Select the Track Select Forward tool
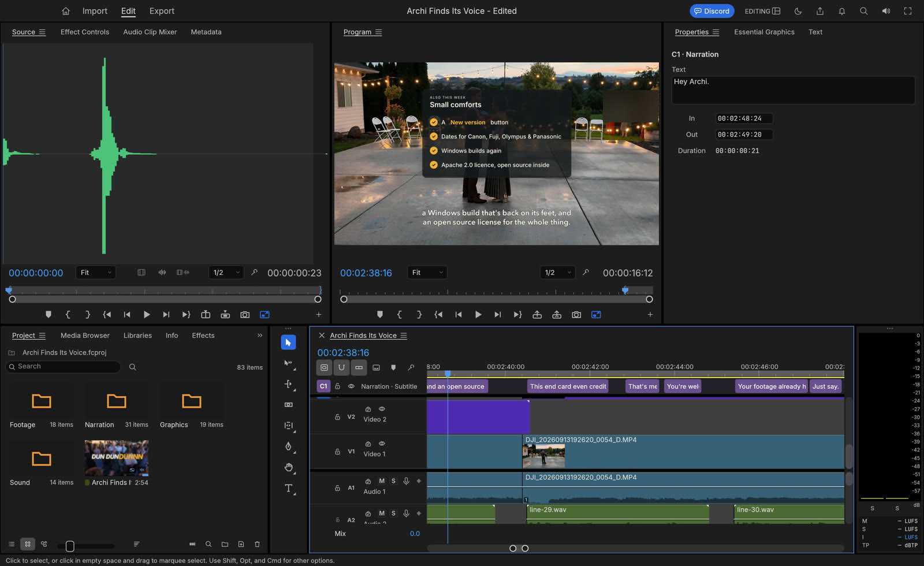Screen dimensions: 924x566 tap(288, 363)
